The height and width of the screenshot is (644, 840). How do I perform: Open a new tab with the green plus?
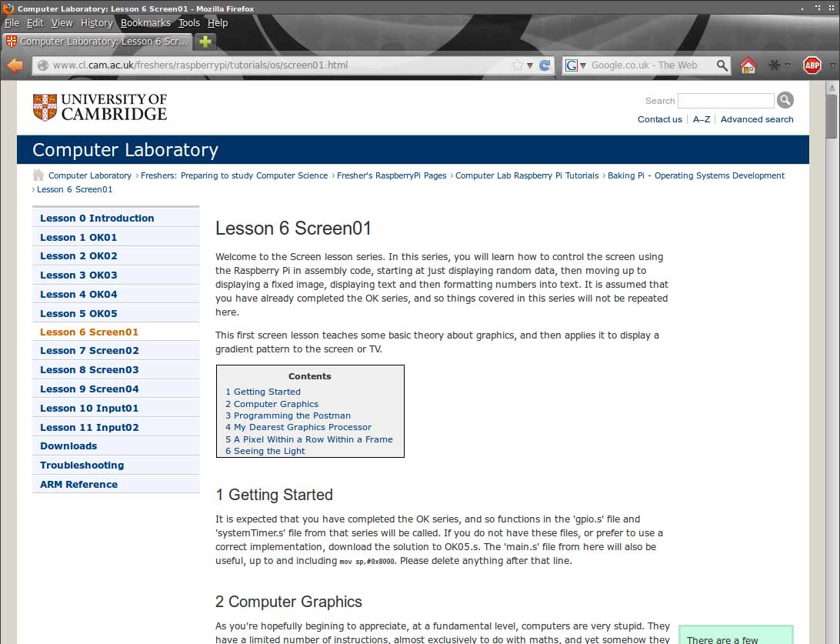(x=205, y=42)
